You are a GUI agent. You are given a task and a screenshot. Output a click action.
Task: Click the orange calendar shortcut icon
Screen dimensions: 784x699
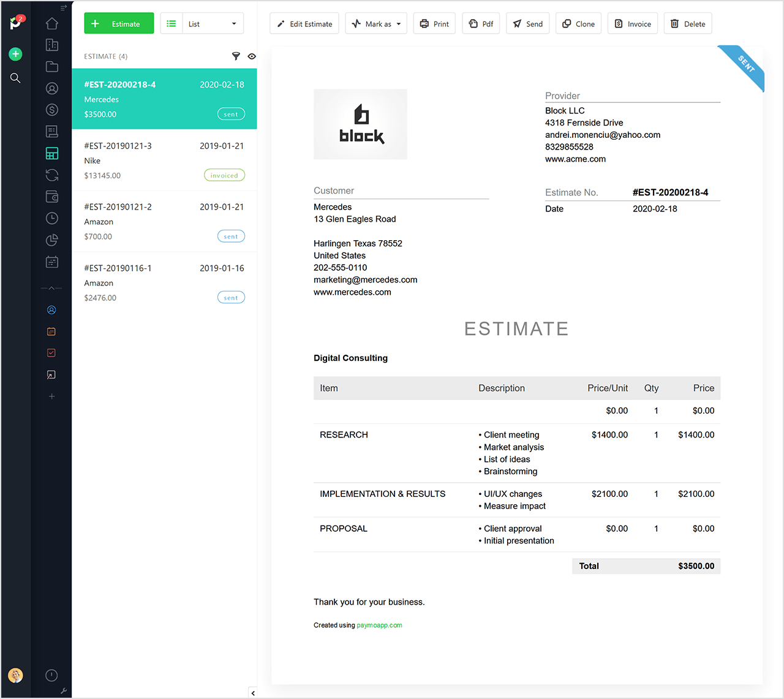tap(51, 331)
